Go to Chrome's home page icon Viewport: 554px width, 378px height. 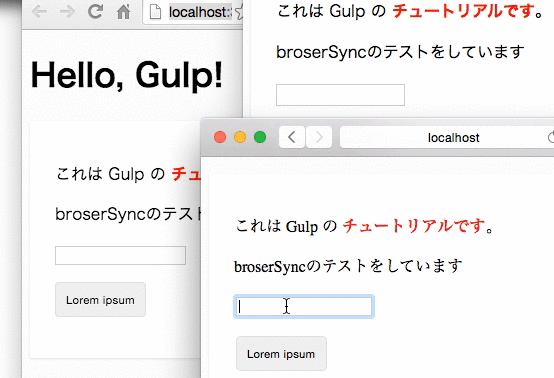pyautogui.click(x=123, y=12)
